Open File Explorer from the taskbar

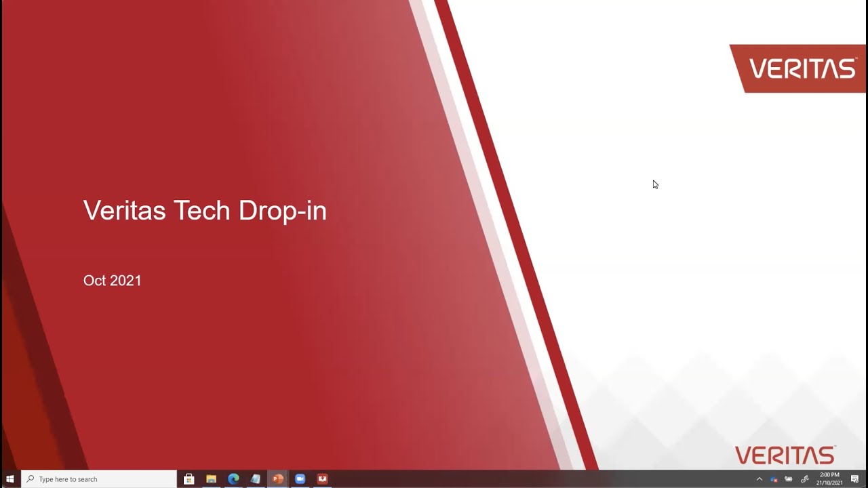212,479
